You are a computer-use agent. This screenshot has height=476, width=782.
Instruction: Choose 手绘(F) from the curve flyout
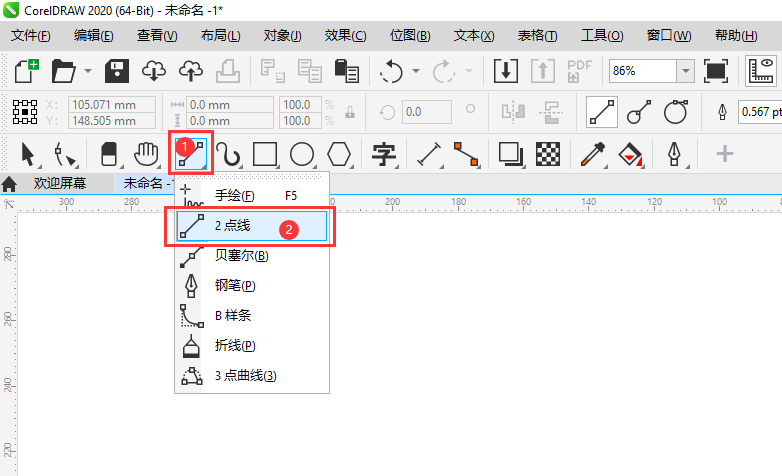point(252,195)
